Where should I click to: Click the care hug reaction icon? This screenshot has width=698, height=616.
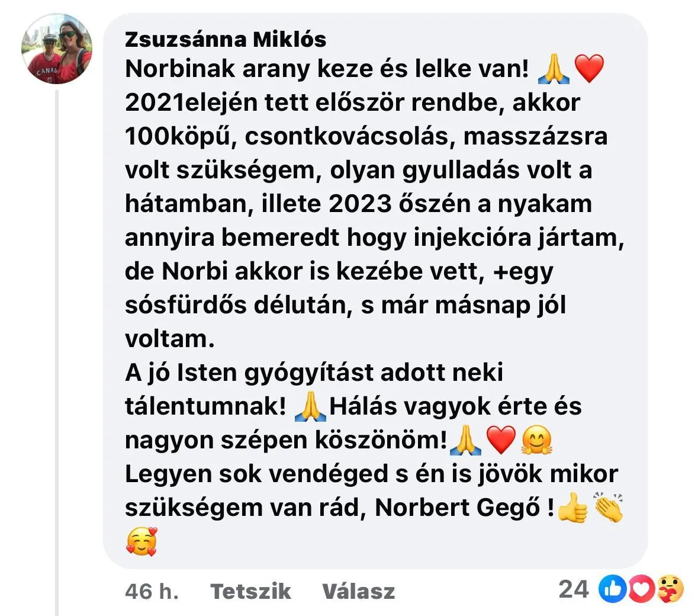pyautogui.click(x=670, y=589)
